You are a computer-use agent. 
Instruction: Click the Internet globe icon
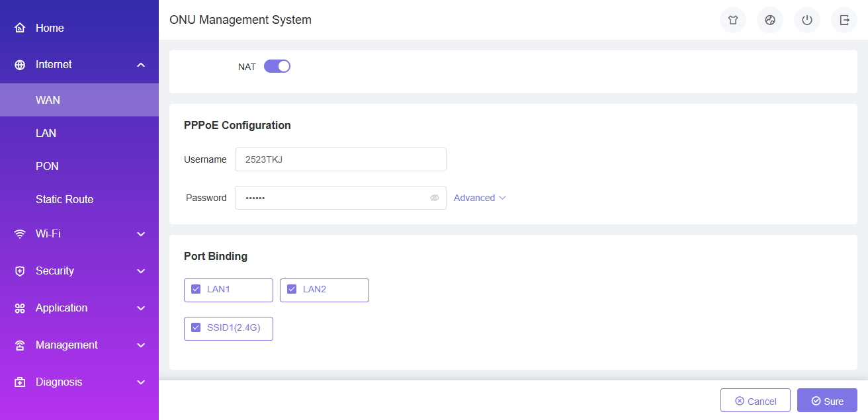point(20,65)
